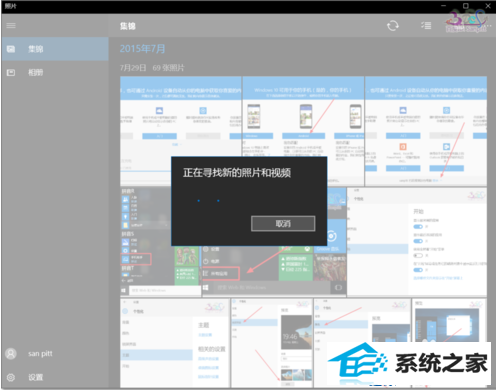Image resolution: width=496 pixels, height=390 pixels.
Task: Open the lock-screen preview thumbnail with 19:46
Action: pyautogui.click(x=272, y=343)
